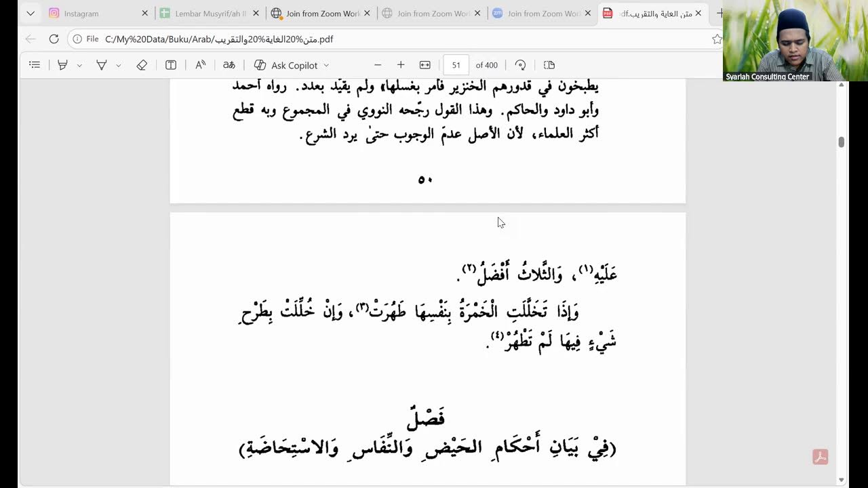Image resolution: width=868 pixels, height=488 pixels.
Task: Click the Instagram tab favicon
Action: coord(54,14)
